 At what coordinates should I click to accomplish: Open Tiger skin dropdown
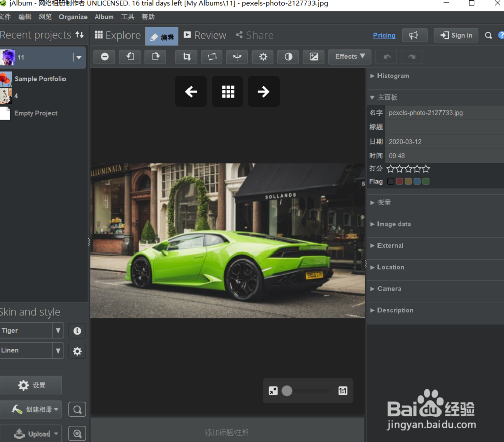pos(58,331)
